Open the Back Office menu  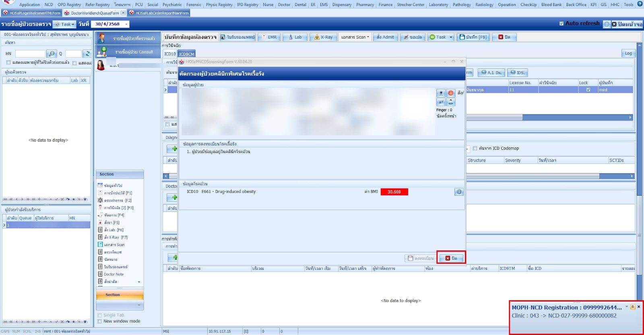[x=576, y=4]
